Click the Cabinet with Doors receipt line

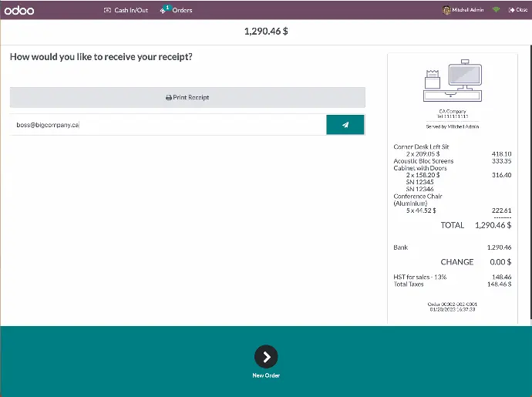(x=419, y=168)
